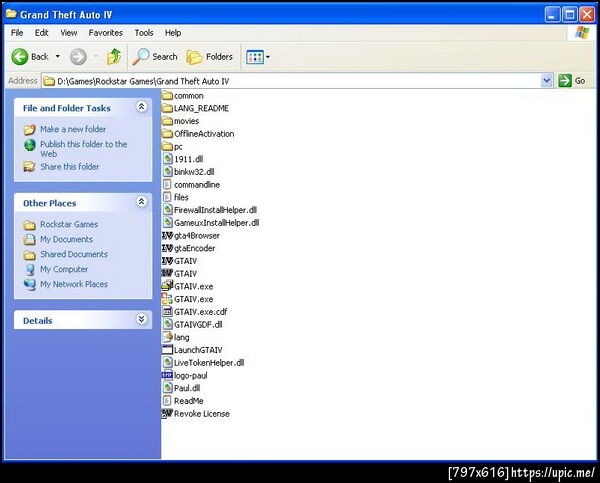The width and height of the screenshot is (600, 483).
Task: Select the 1911.dll file icon
Action: (167, 159)
